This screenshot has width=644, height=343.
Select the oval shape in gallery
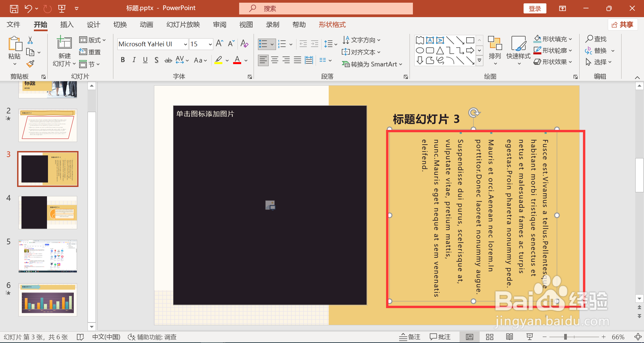tap(420, 51)
